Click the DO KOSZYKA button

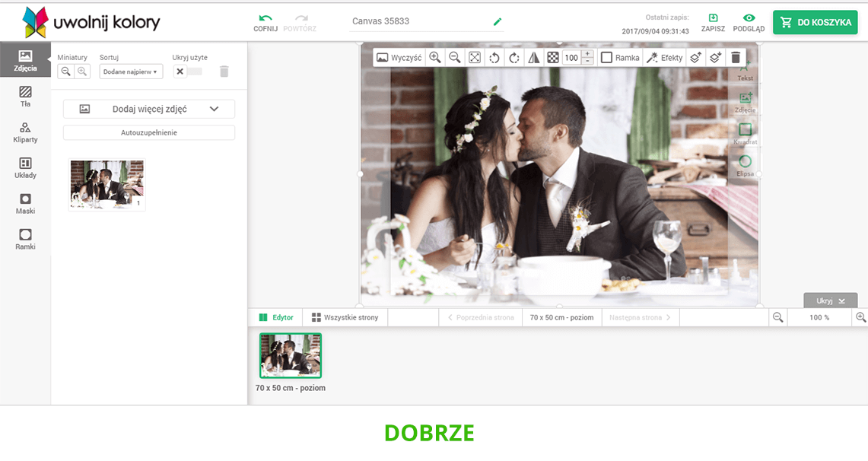(815, 22)
